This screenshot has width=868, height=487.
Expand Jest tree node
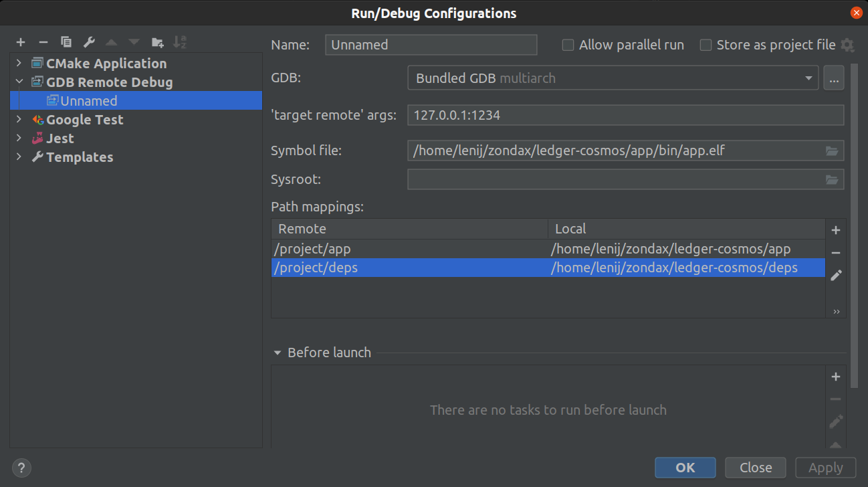pos(19,138)
